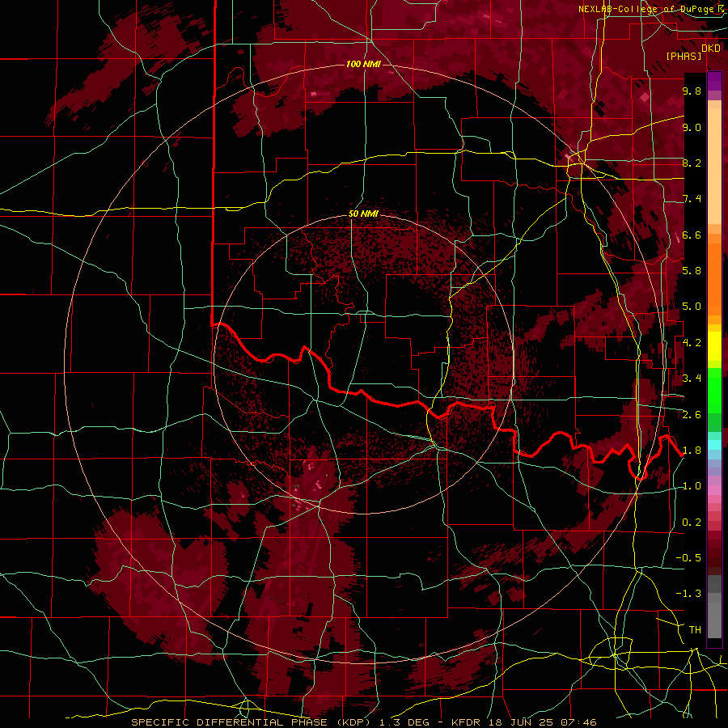The height and width of the screenshot is (728, 728).
Task: Click the 100 NMI range ring label
Action: (x=363, y=64)
